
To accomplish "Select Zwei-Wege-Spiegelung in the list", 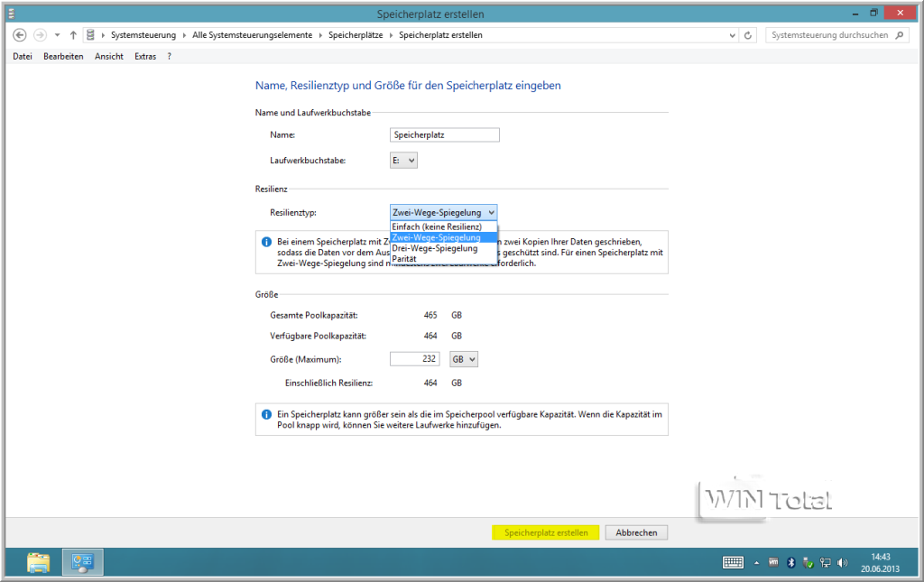I will click(x=443, y=237).
